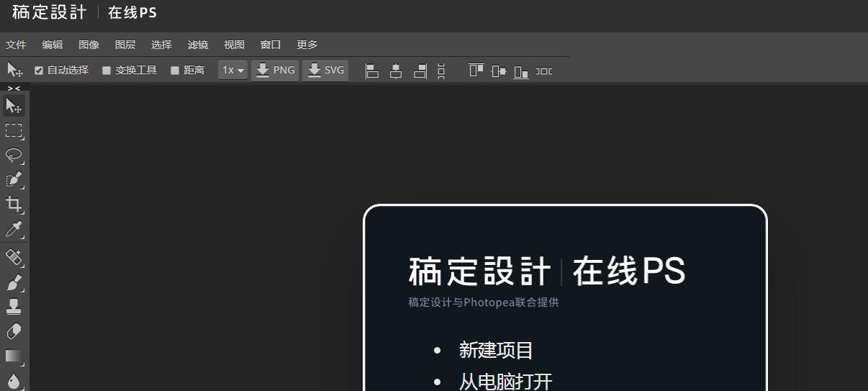Screen dimensions: 868x391
Task: Open the 文件 menu
Action: coord(16,45)
